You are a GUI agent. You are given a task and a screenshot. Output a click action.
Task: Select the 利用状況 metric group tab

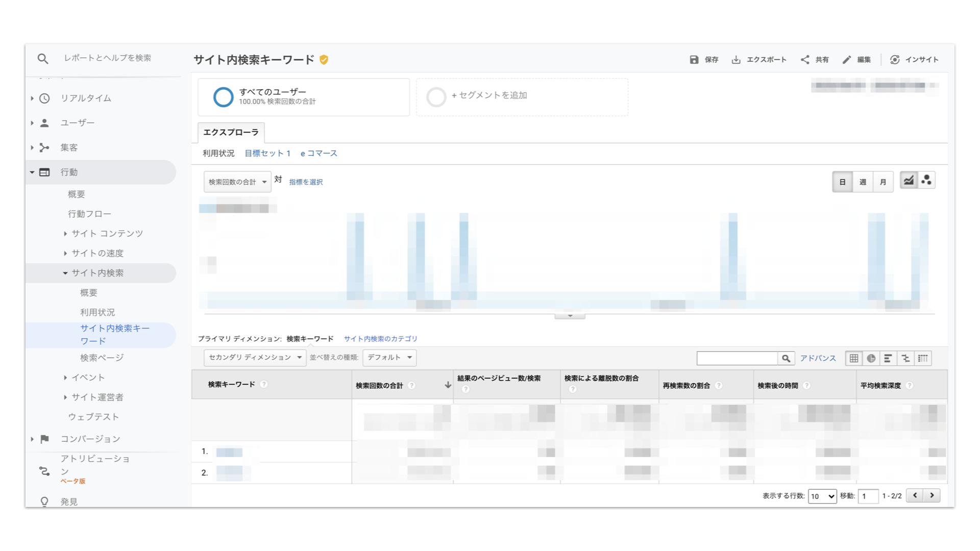218,154
